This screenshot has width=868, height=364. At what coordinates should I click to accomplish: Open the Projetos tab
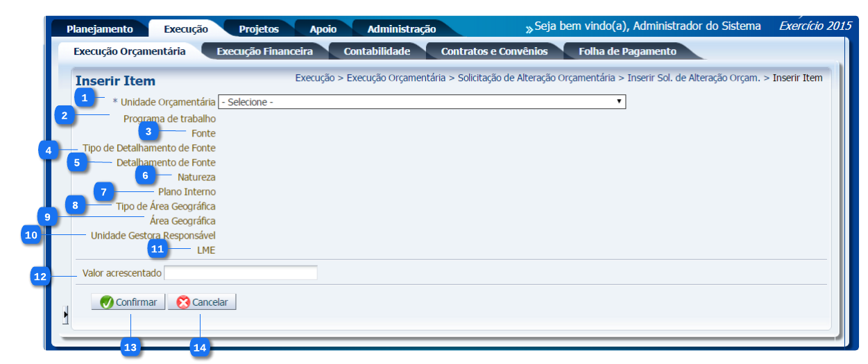258,29
